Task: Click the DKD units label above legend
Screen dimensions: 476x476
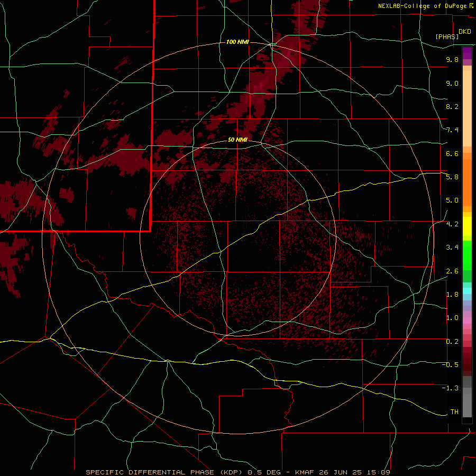Action: click(x=465, y=32)
